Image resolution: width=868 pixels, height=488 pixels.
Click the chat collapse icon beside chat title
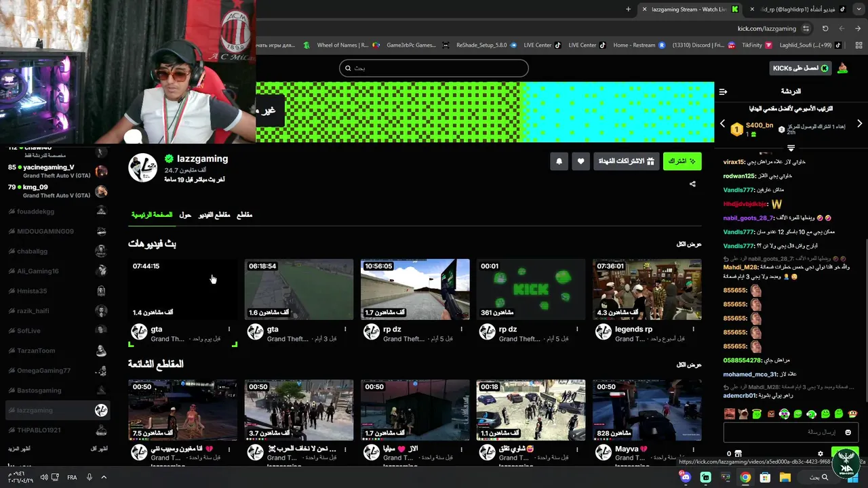point(723,91)
